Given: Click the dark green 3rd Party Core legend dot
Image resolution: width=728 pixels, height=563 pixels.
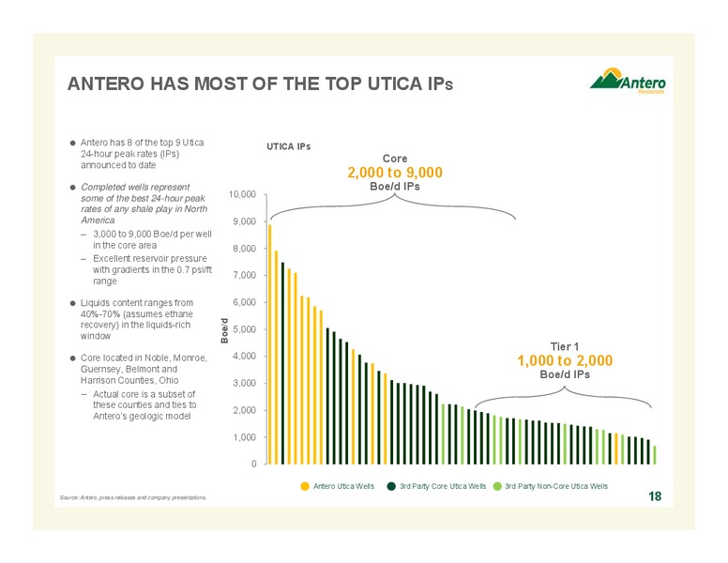Looking at the screenshot, I should [391, 486].
